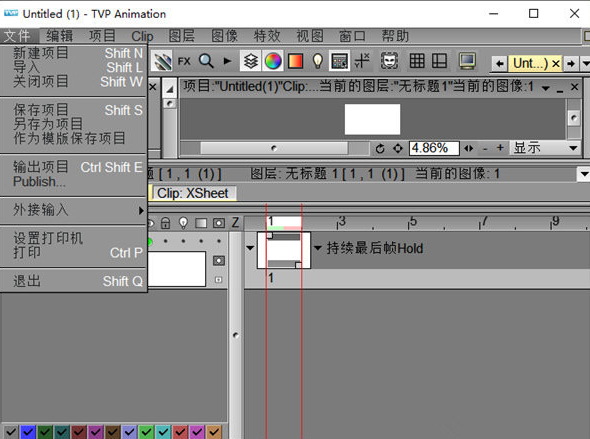Open the layers panel icon
This screenshot has width=590, height=439.
251,61
